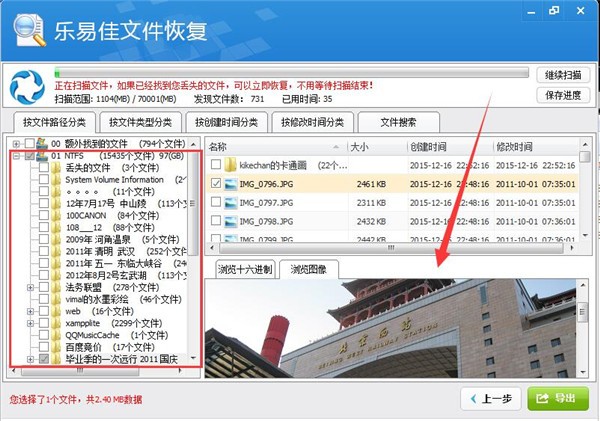Click folder tree vertical scrollbar thumb

(194, 203)
